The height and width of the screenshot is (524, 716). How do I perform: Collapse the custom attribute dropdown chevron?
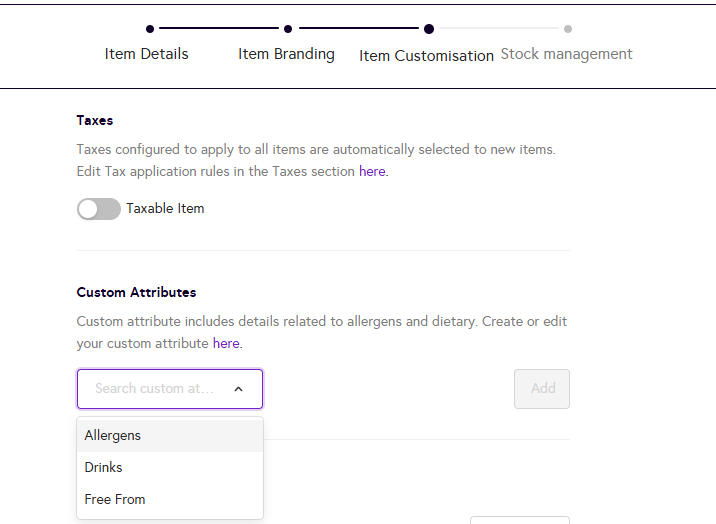238,389
